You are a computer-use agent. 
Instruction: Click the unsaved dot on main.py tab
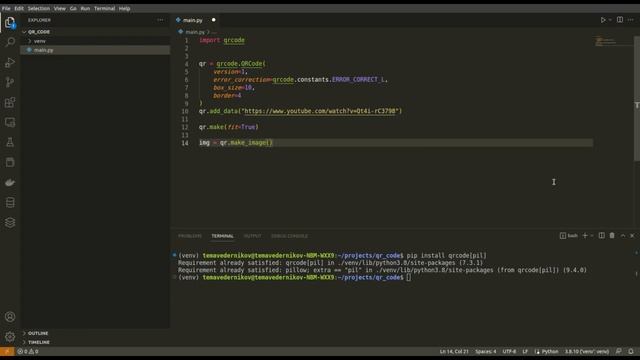[213, 20]
